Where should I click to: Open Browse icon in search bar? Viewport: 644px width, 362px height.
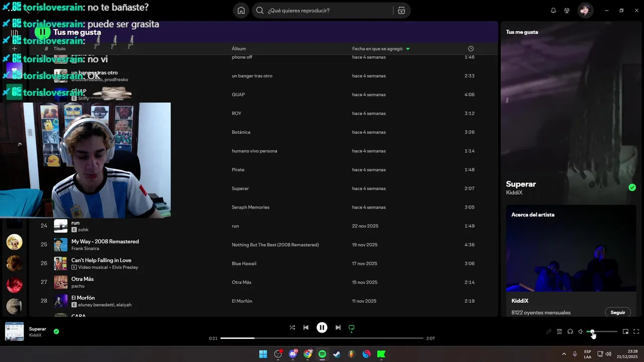tap(401, 11)
